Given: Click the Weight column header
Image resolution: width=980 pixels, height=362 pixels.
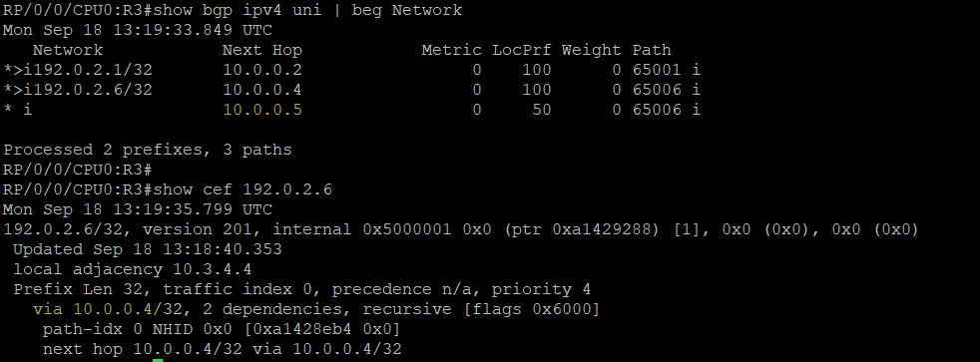Looking at the screenshot, I should 592,50.
